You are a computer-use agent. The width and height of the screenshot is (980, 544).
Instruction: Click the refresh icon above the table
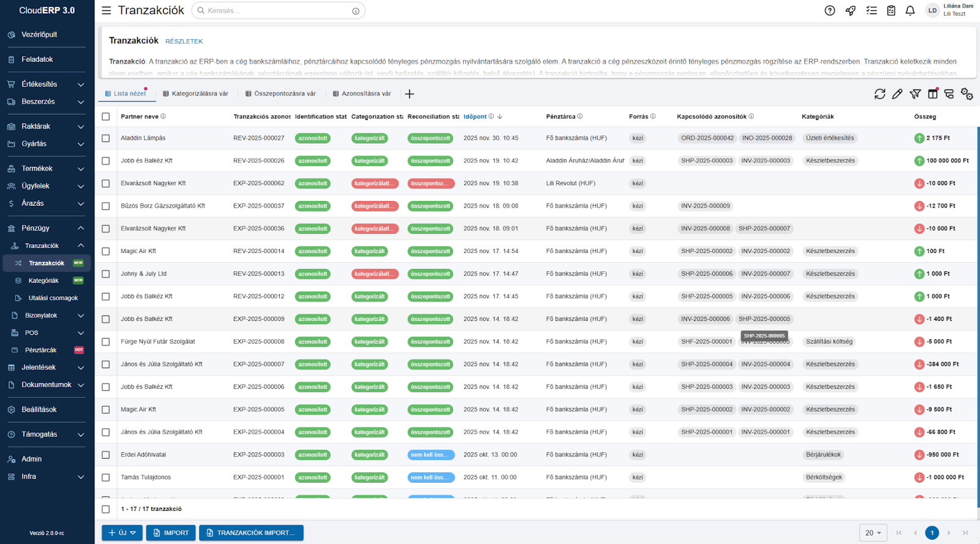click(x=880, y=94)
